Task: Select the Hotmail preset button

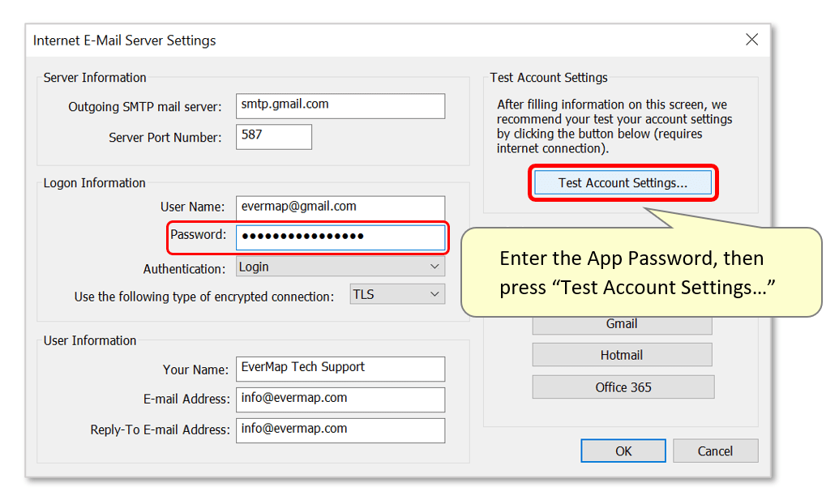Action: point(621,354)
